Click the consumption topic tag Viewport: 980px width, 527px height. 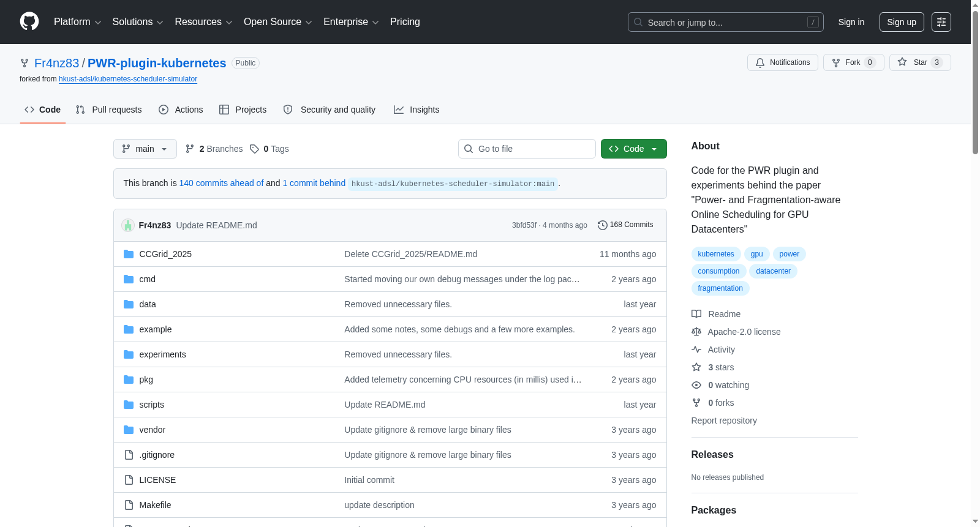[x=719, y=271]
